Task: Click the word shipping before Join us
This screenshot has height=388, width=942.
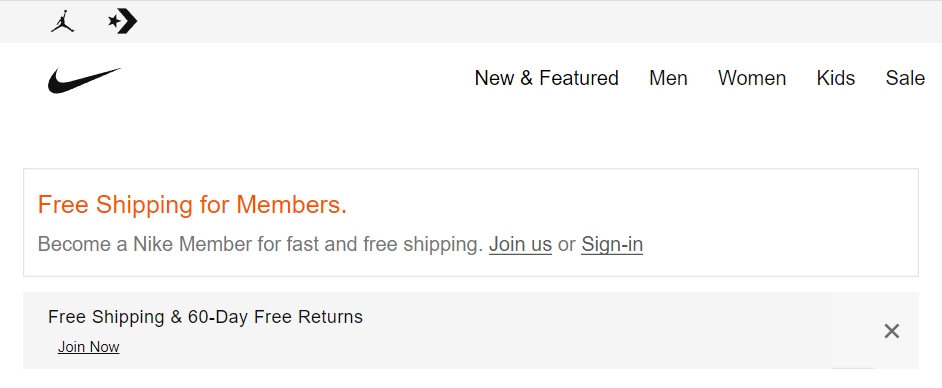Action: coord(443,244)
